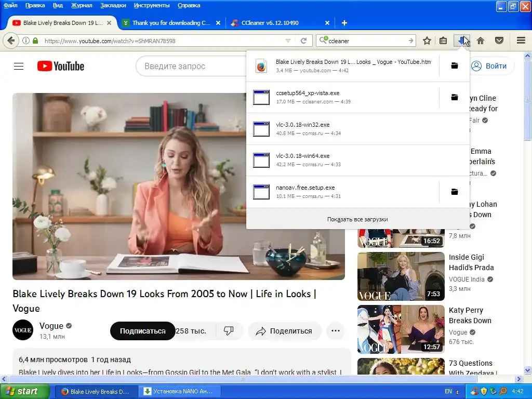Click the horizontal scrollbar right arrow

(518, 379)
